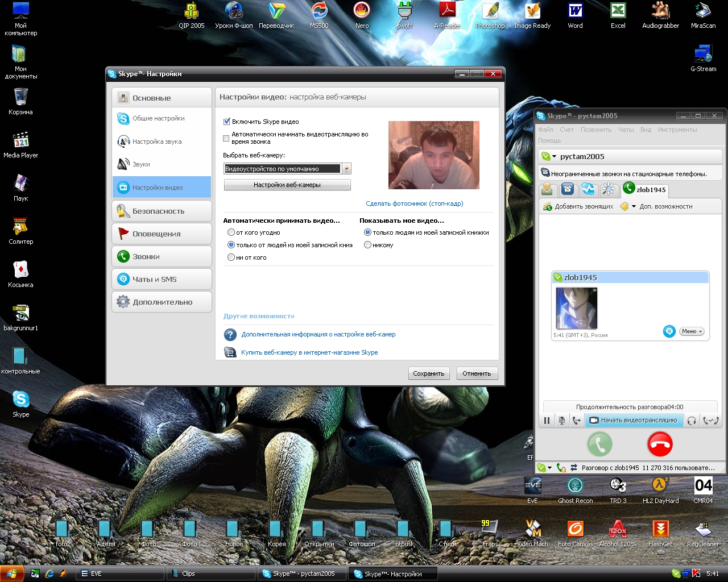This screenshot has height=582, width=728.
Task: Pause the call with the hold icon
Action: pyautogui.click(x=547, y=421)
